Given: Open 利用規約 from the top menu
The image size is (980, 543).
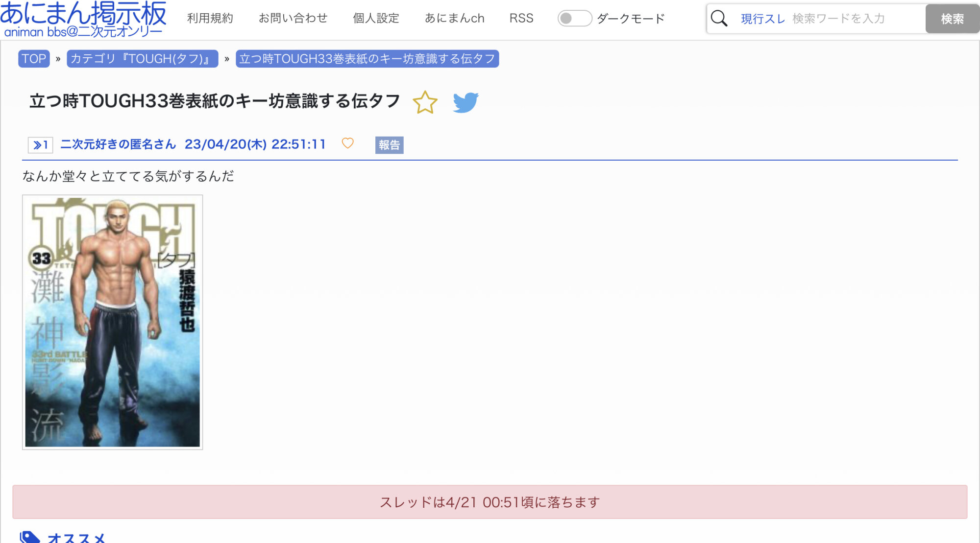Looking at the screenshot, I should [210, 19].
